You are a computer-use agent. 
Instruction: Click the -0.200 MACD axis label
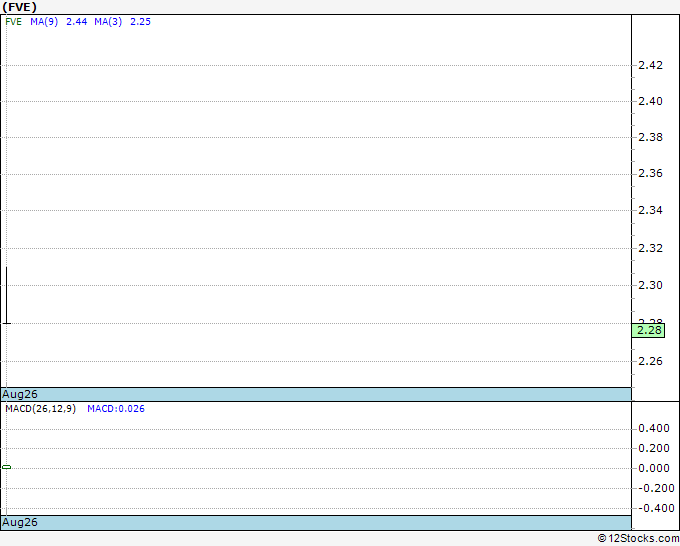(656, 488)
